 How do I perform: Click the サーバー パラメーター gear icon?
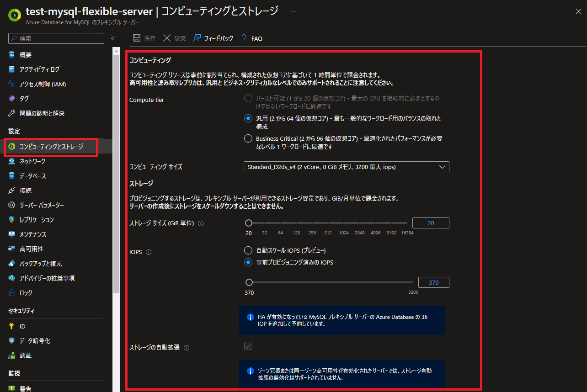click(x=12, y=205)
